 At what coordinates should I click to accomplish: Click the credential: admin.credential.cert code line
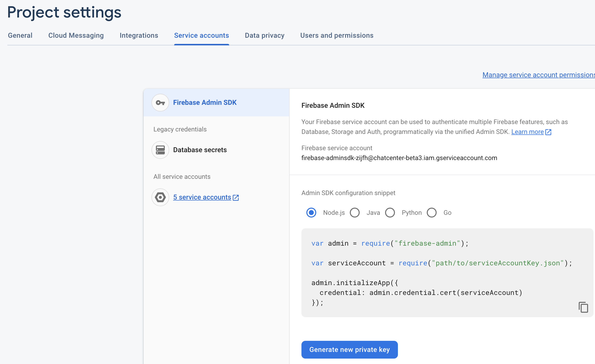click(x=421, y=293)
